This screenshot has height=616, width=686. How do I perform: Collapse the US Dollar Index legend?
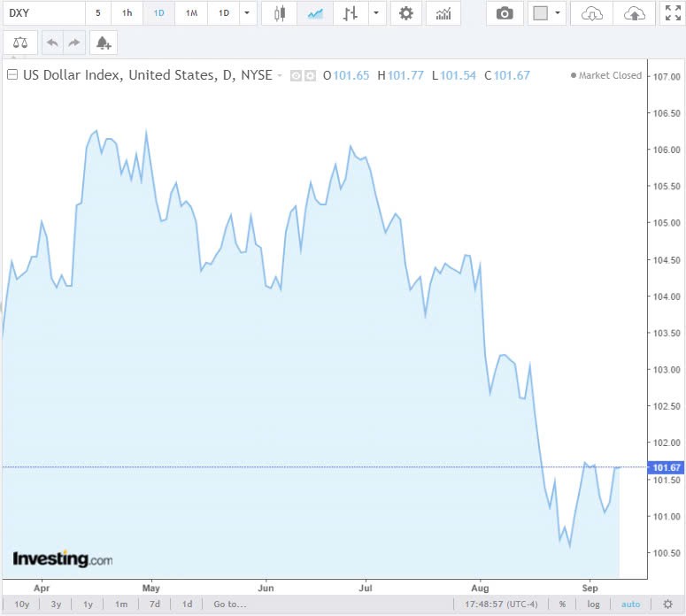coord(12,75)
